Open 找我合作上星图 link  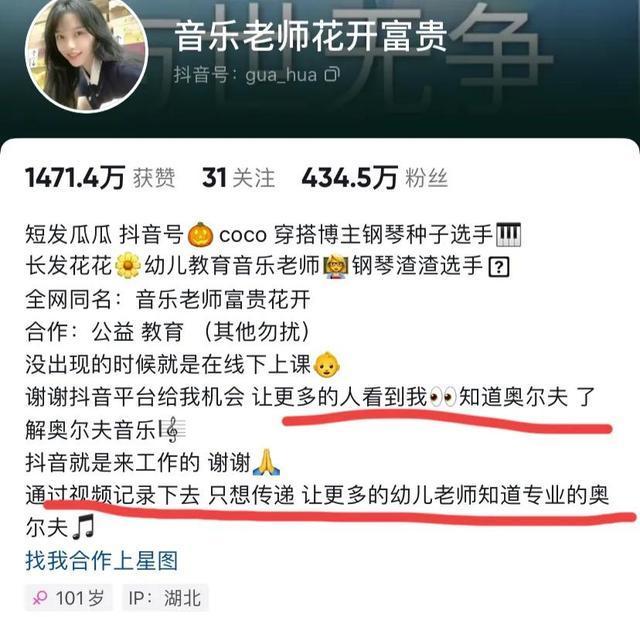click(102, 561)
